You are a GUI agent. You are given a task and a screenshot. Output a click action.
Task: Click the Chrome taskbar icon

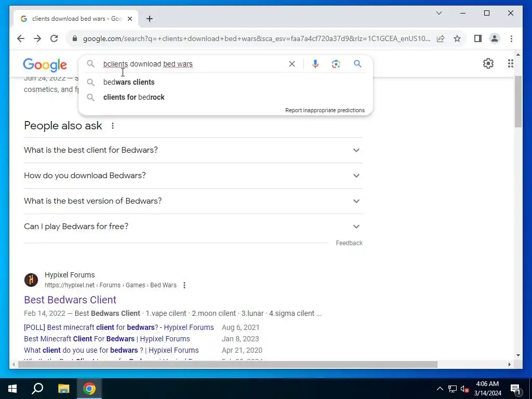(89, 389)
